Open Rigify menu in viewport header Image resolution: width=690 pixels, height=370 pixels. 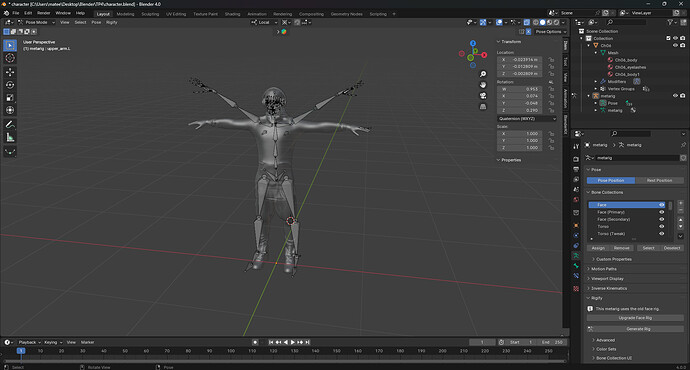tap(111, 22)
